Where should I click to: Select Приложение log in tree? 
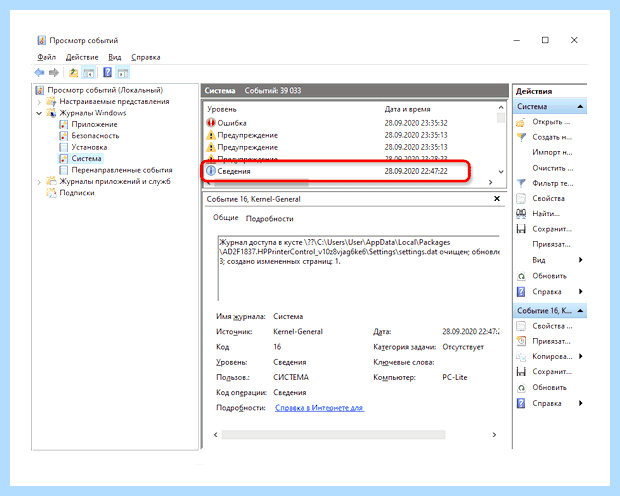coord(94,124)
